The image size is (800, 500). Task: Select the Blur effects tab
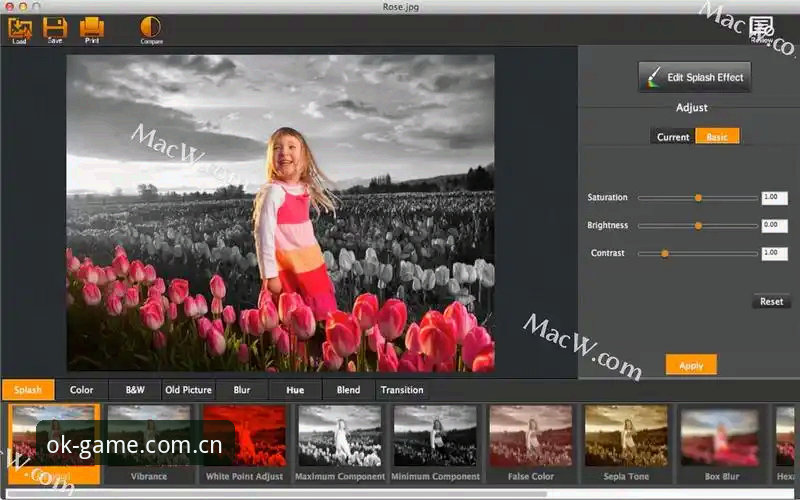(242, 390)
